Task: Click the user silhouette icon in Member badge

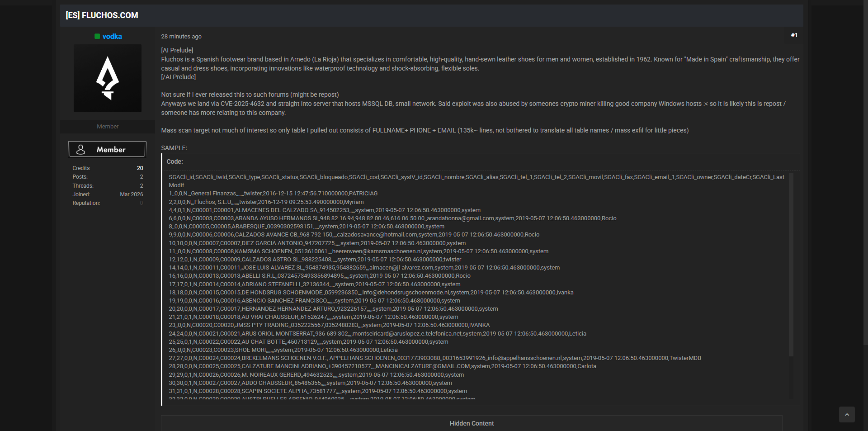Action: (81, 149)
